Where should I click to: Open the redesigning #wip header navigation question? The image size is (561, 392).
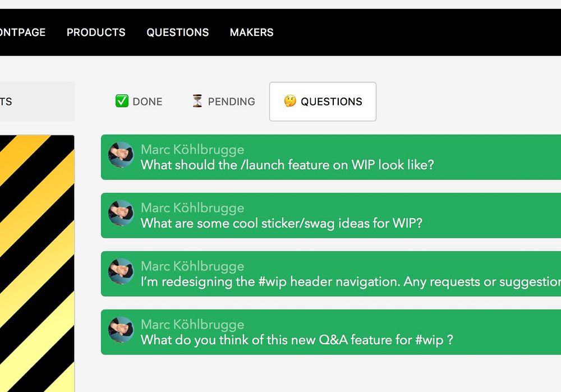coord(348,282)
